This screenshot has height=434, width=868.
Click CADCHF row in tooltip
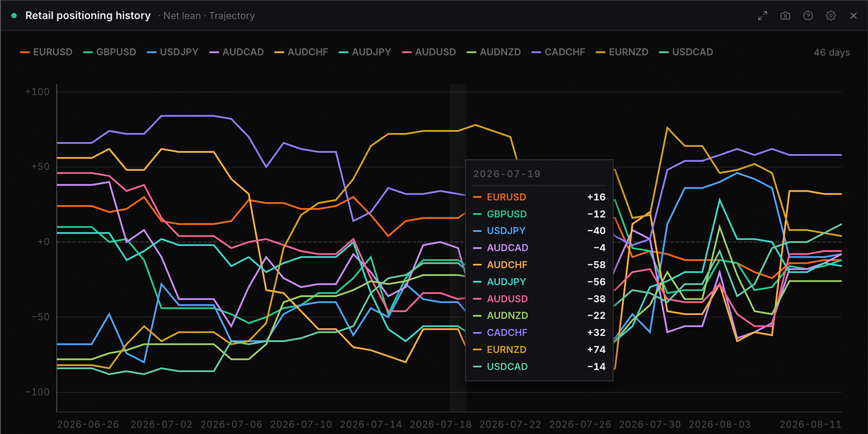[x=539, y=333]
